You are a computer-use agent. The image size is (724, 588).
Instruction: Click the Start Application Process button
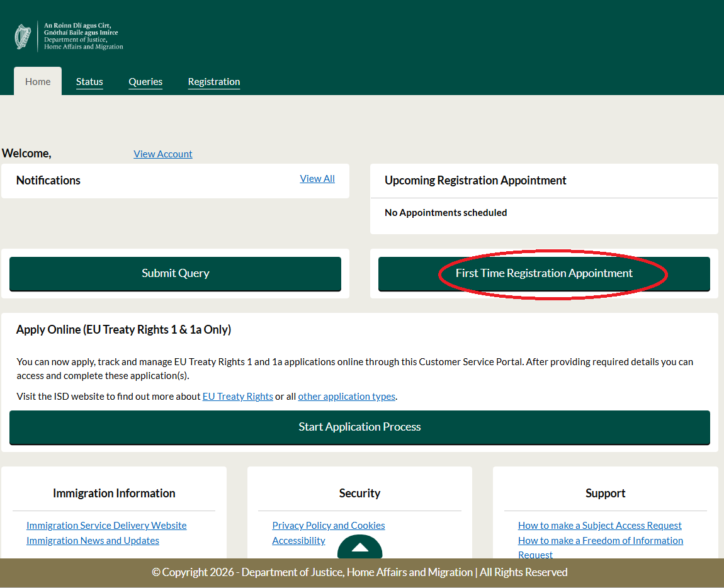click(x=359, y=427)
